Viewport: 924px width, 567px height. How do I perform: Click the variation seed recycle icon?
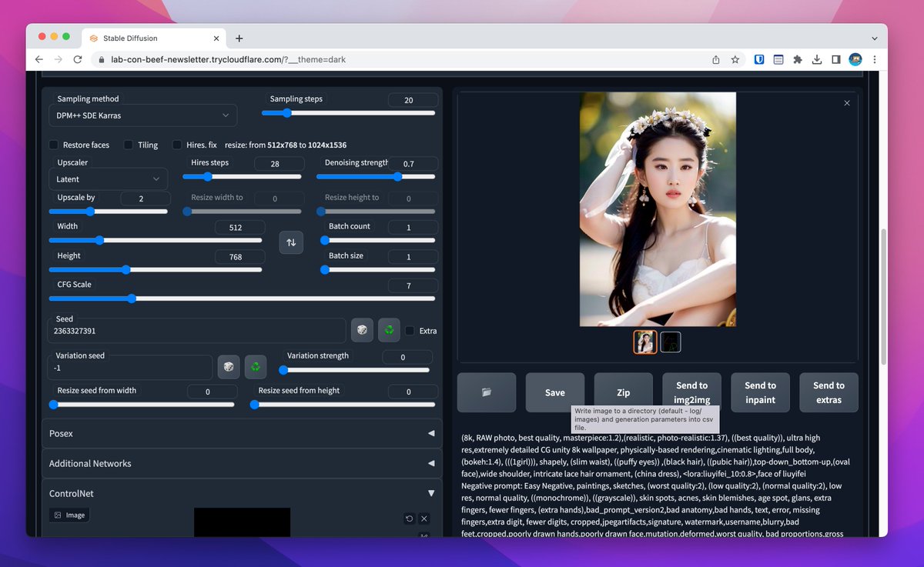(256, 367)
